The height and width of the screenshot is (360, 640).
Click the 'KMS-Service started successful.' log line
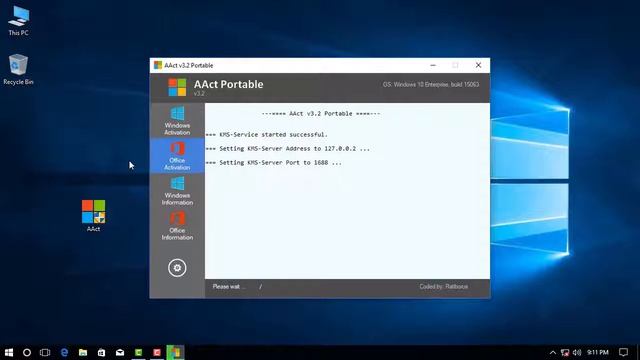pos(267,135)
